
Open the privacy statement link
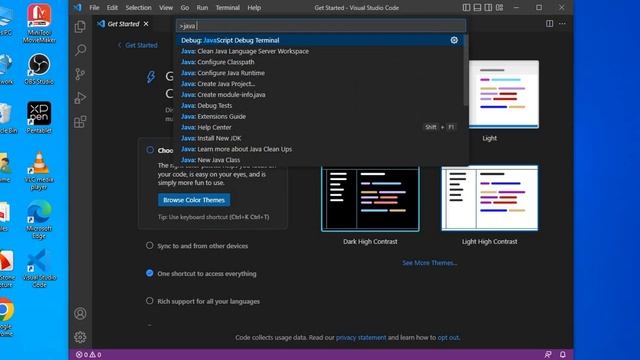coord(361,338)
